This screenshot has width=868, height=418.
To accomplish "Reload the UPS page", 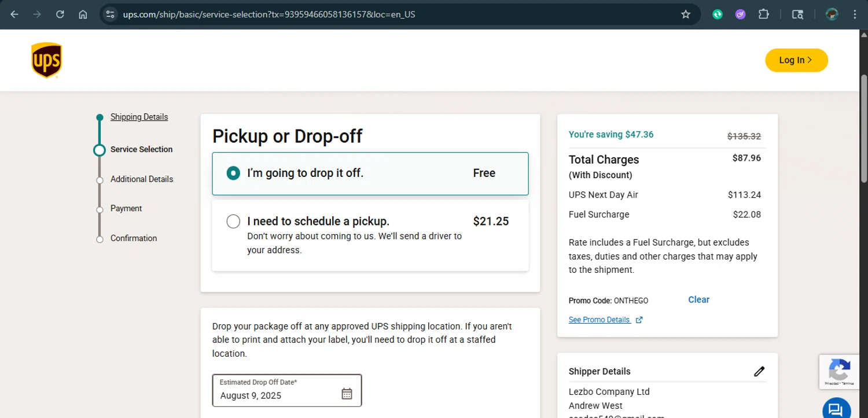I will pyautogui.click(x=60, y=14).
